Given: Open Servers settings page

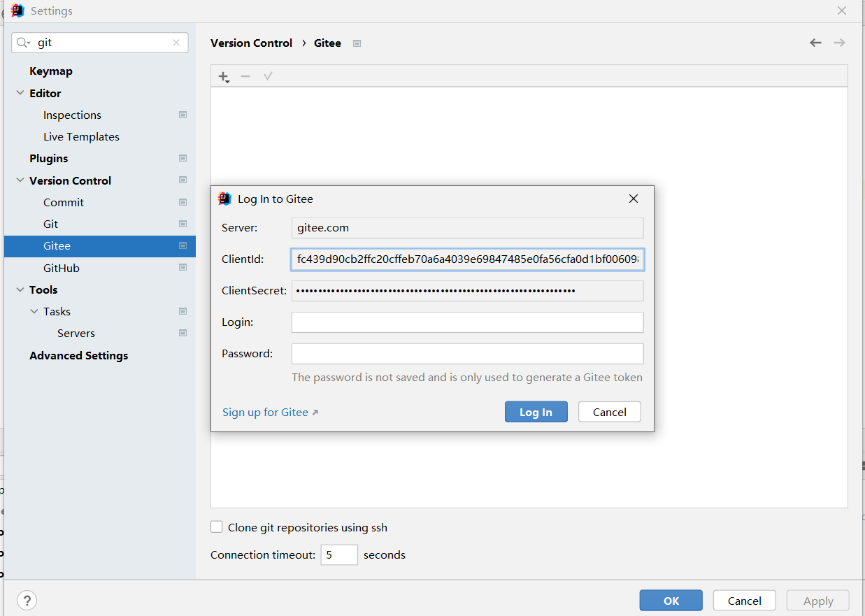Looking at the screenshot, I should (76, 333).
